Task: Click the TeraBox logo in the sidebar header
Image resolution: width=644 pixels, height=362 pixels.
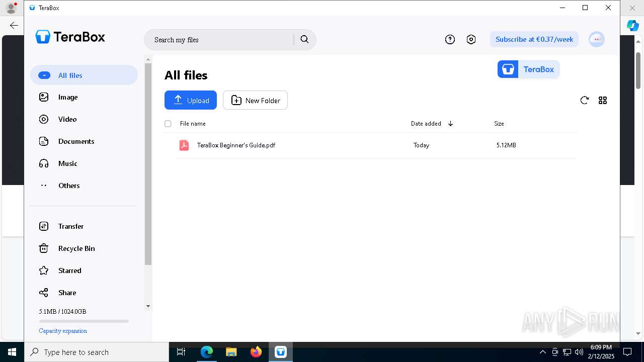Action: [70, 37]
